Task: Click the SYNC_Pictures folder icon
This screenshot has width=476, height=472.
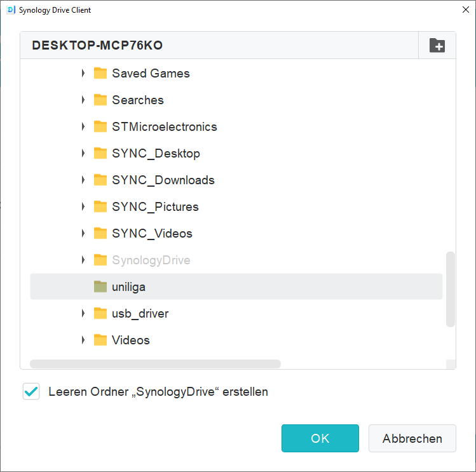Action: tap(100, 207)
